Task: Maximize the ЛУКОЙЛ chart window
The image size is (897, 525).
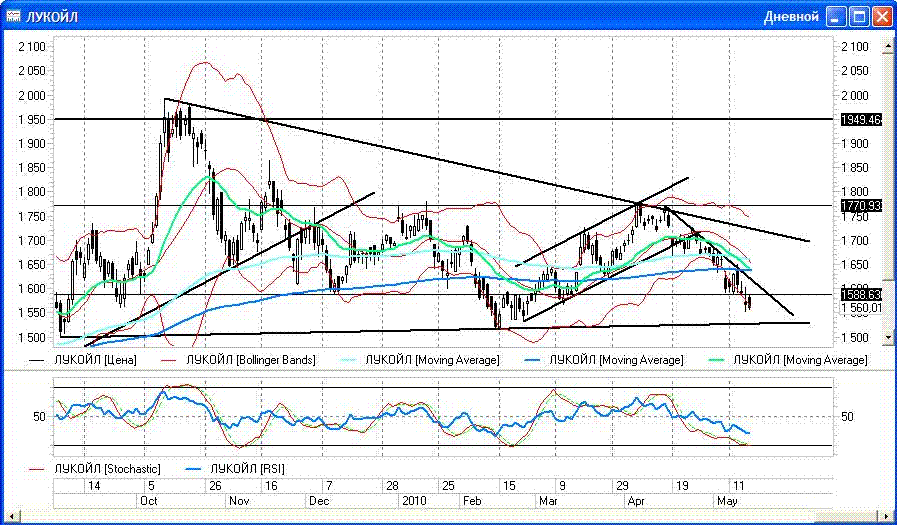Action: pos(859,17)
